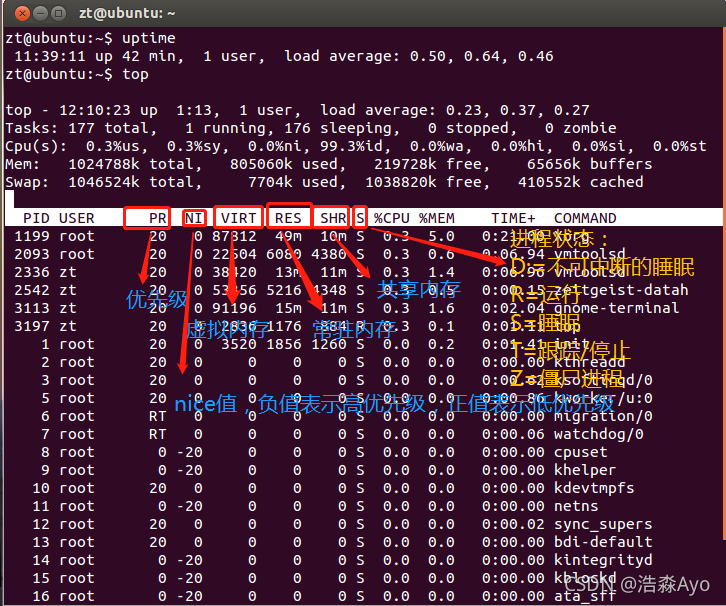Viewport: 726px width, 606px height.
Task: Click the %MEM column header
Action: 437,218
